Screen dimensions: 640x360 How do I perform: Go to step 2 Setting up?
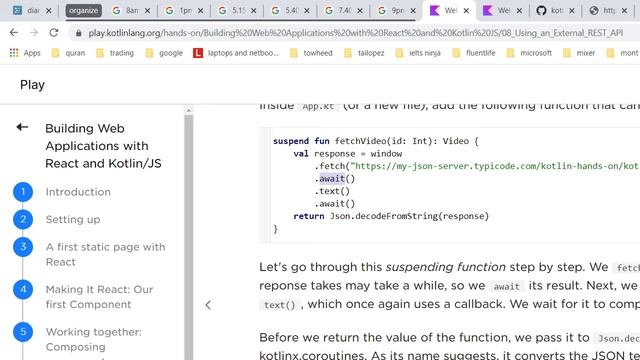73,220
